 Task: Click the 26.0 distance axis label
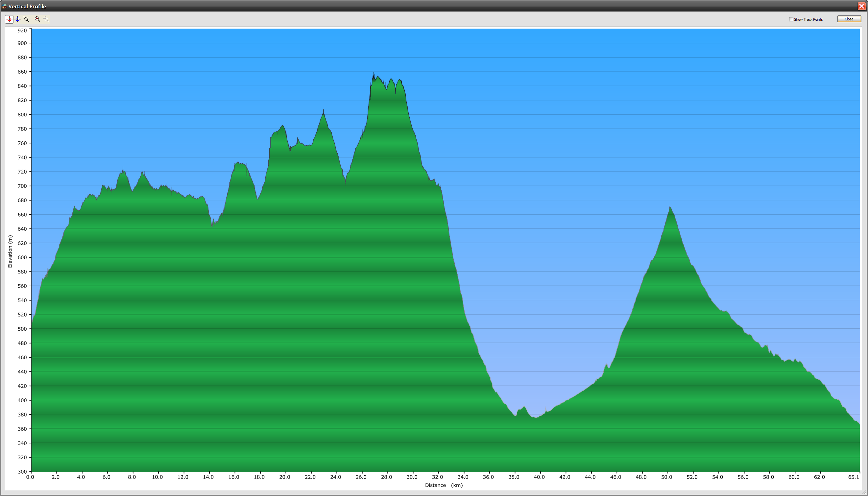361,477
